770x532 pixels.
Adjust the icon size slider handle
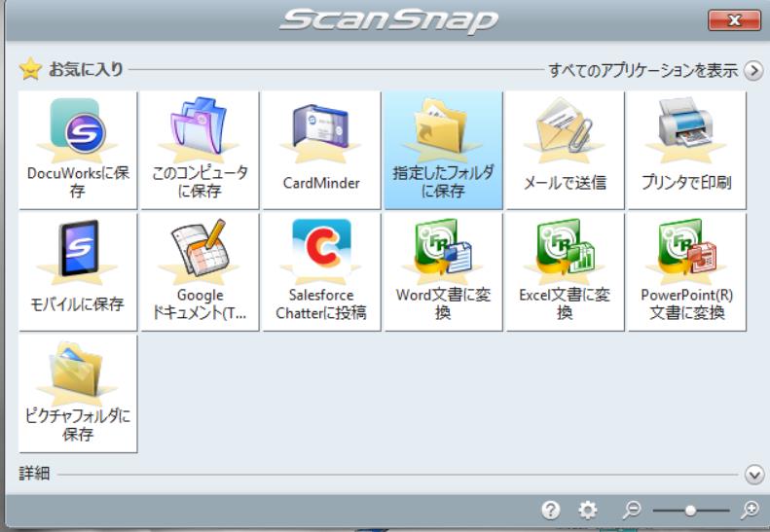(690, 511)
